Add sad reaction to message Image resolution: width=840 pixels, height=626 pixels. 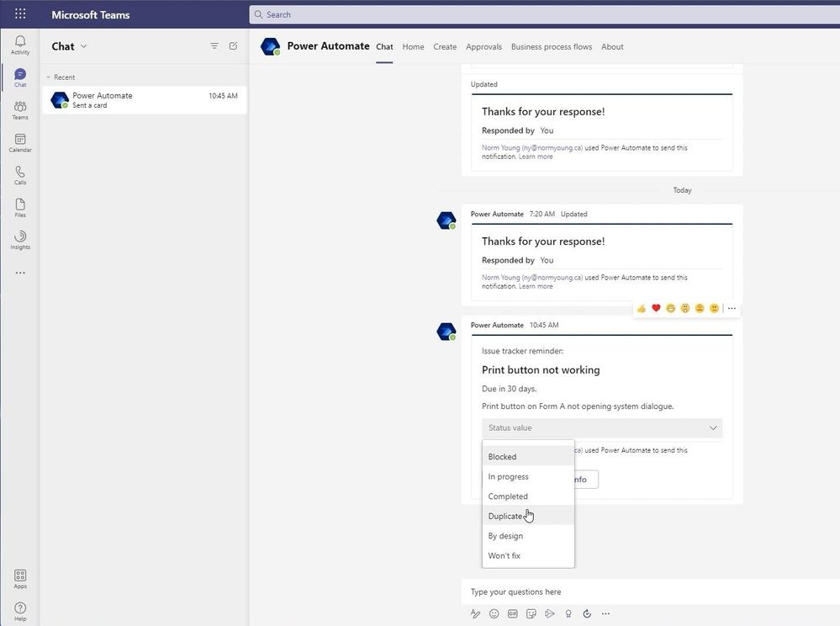699,308
